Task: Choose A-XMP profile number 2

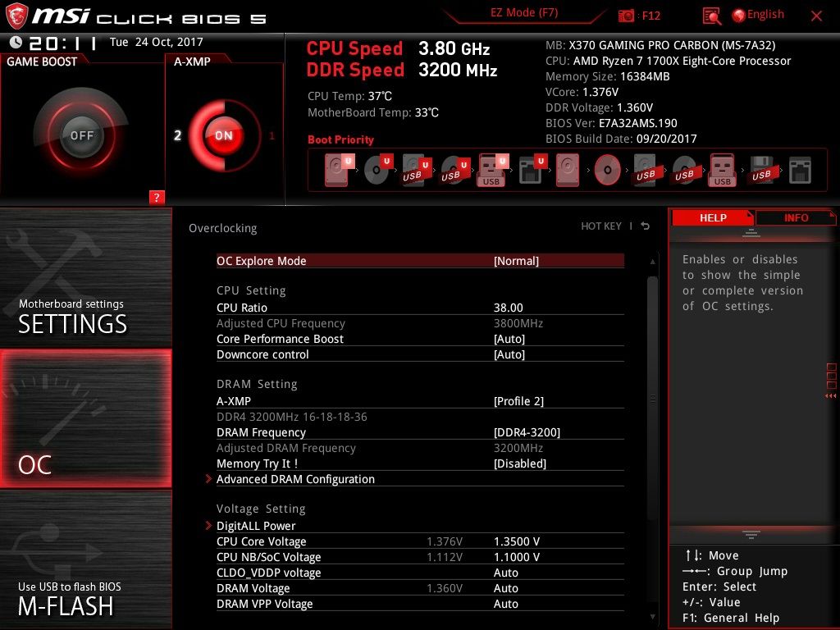Action: coord(177,135)
